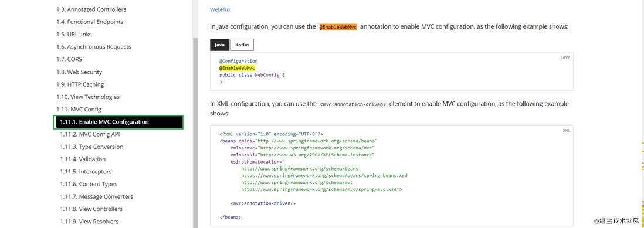Click the highlighted @EnableWebMvc in Java code
Viewport: 644px width, 228px height.
tap(237, 68)
